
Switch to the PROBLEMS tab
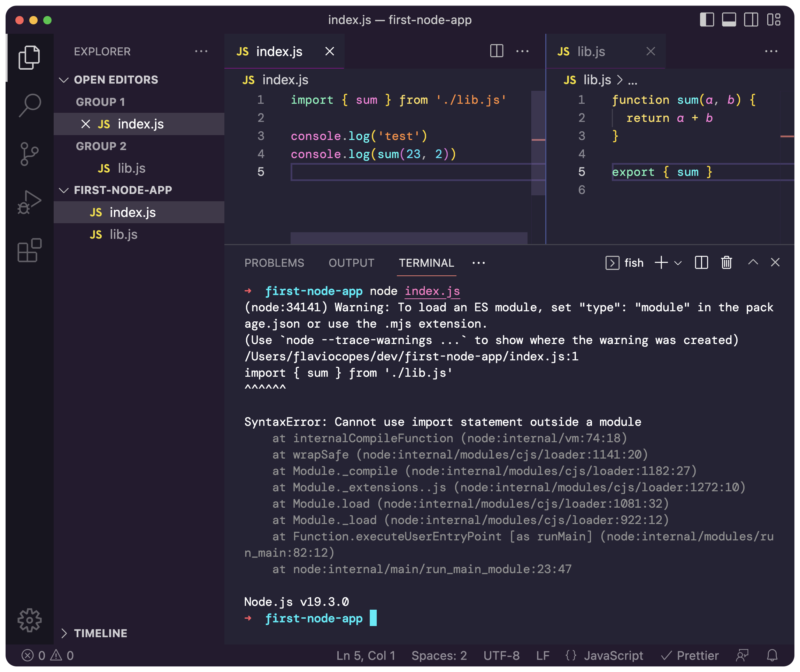pyautogui.click(x=274, y=263)
